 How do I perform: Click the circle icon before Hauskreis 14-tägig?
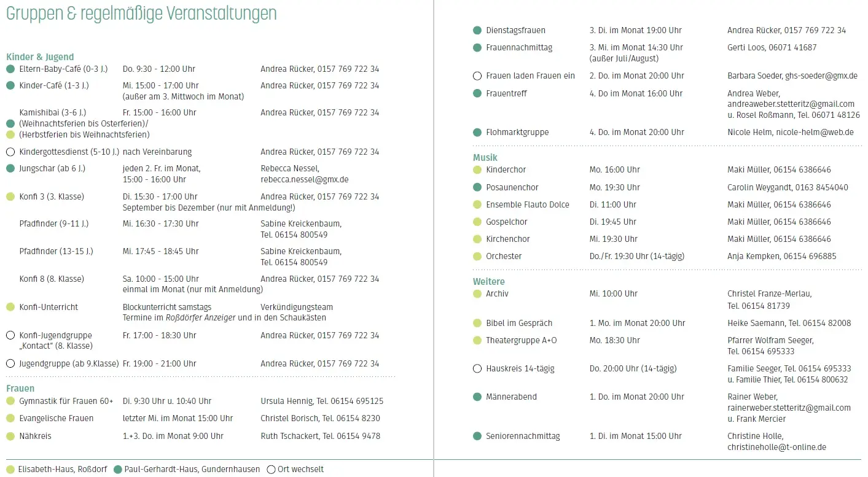(477, 369)
